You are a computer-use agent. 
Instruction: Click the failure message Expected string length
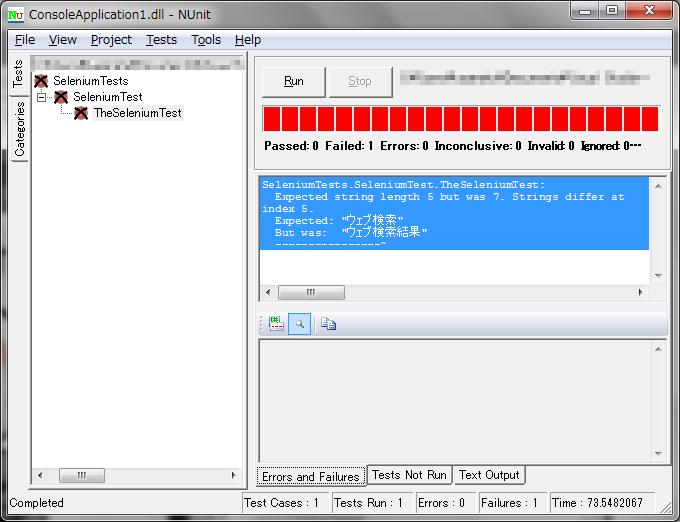click(x=454, y=215)
